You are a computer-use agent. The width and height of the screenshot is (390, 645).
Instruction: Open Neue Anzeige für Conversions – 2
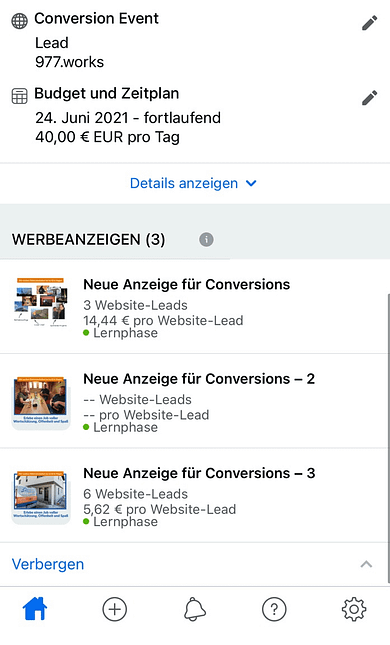pyautogui.click(x=195, y=401)
